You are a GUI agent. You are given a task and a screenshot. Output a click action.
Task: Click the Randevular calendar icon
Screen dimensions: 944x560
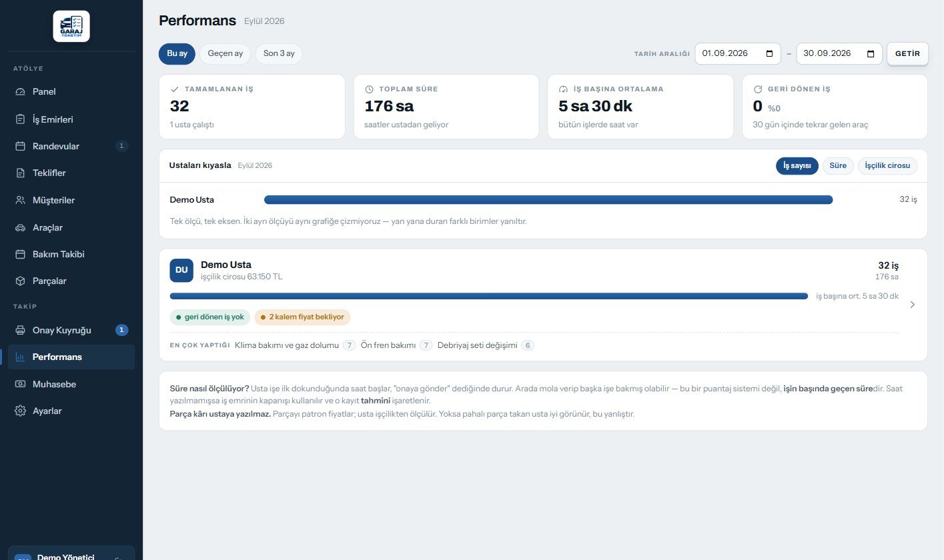coord(20,146)
